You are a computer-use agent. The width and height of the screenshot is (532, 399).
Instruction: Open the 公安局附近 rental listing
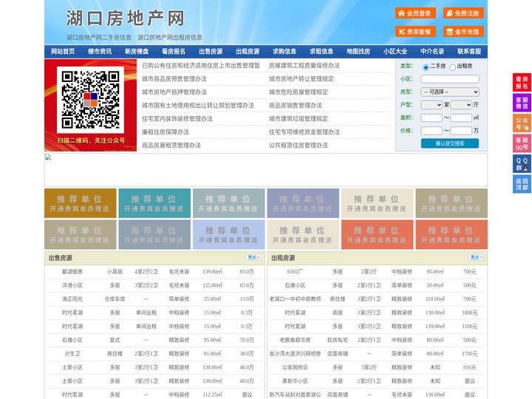pyautogui.click(x=295, y=367)
